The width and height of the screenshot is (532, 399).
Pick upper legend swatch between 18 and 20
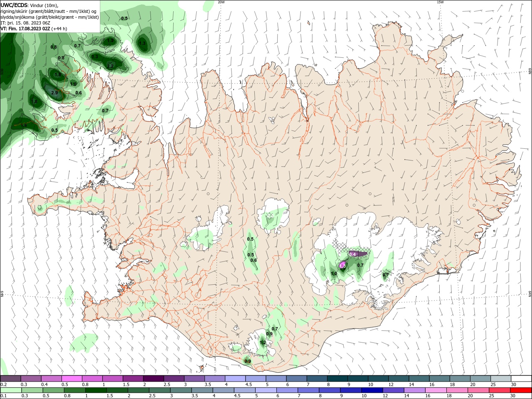(460, 378)
